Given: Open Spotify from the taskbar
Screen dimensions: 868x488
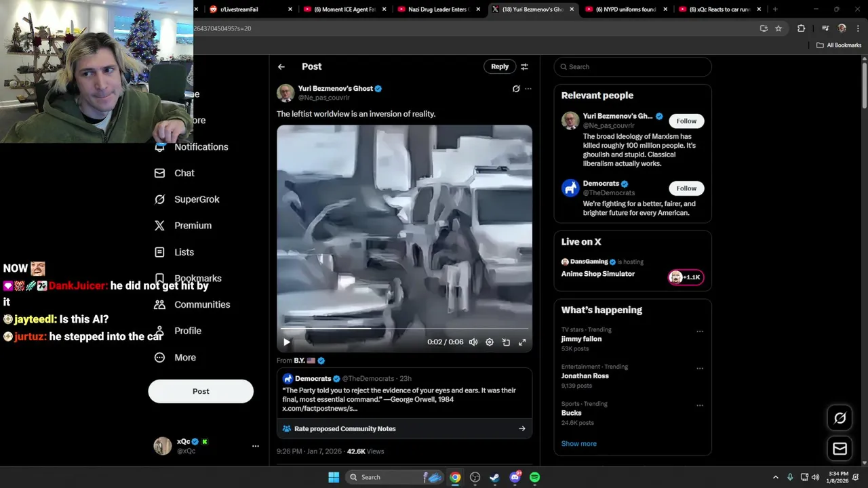Looking at the screenshot, I should 535,477.
